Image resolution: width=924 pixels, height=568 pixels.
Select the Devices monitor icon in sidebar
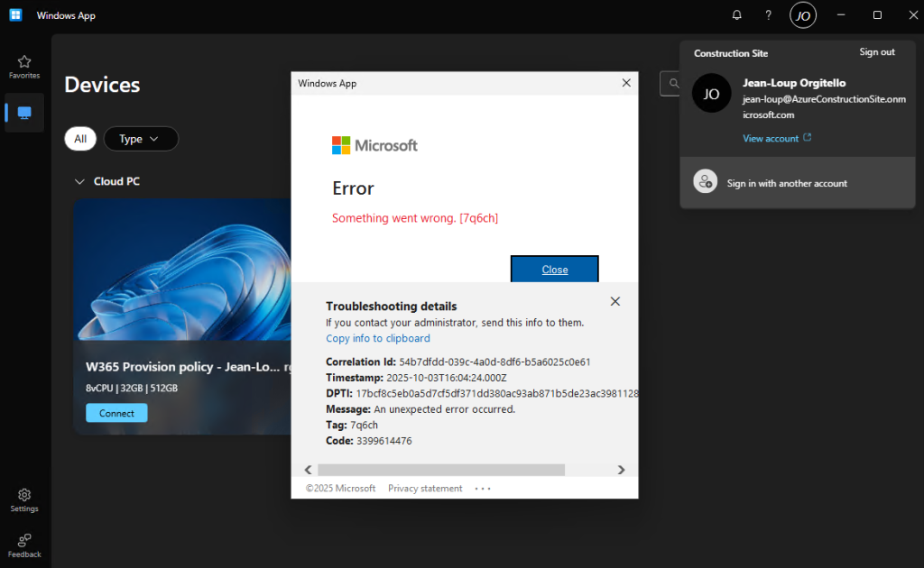24,113
